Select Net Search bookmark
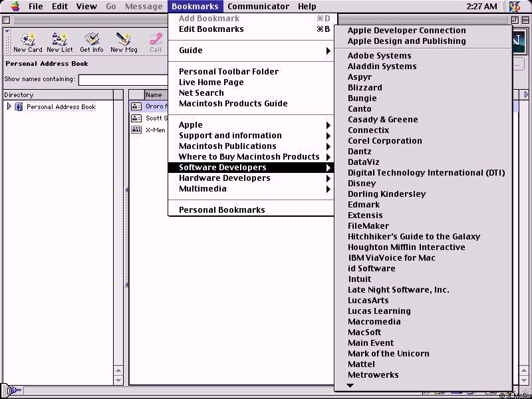Image resolution: width=532 pixels, height=399 pixels. point(251,93)
